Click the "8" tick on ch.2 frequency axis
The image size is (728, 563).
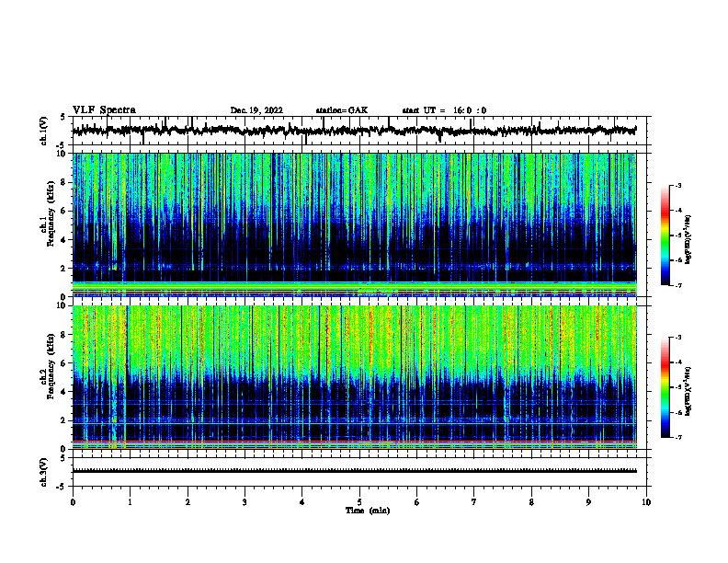coord(63,335)
